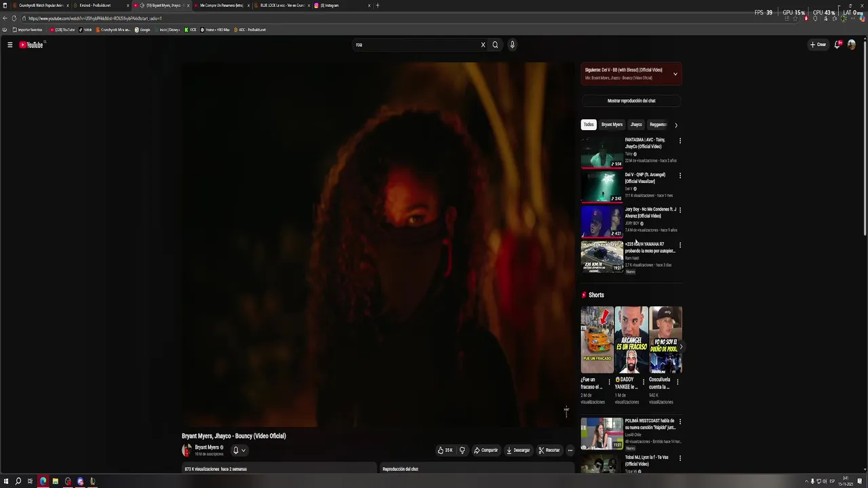
Task: Switch to Me Compre Un Panamera tab
Action: [x=220, y=5]
